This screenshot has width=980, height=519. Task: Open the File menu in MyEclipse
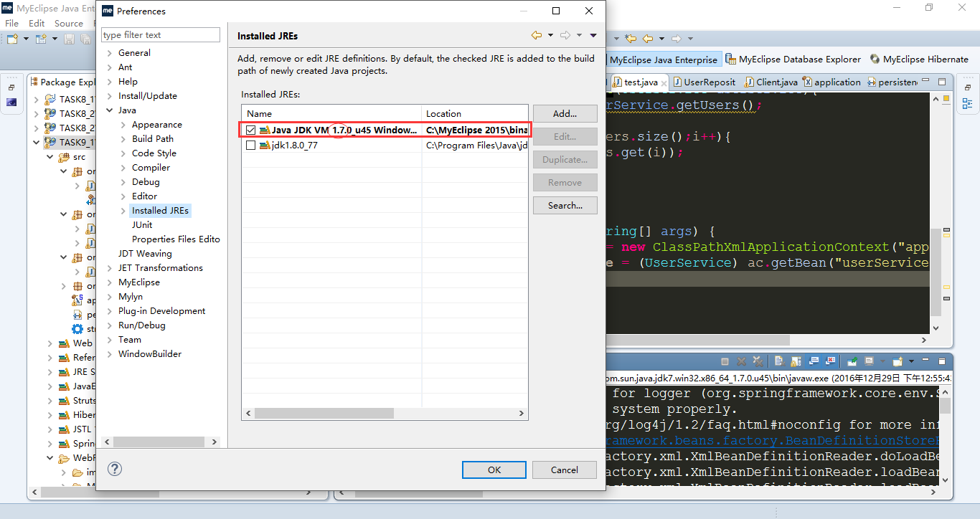pos(11,24)
